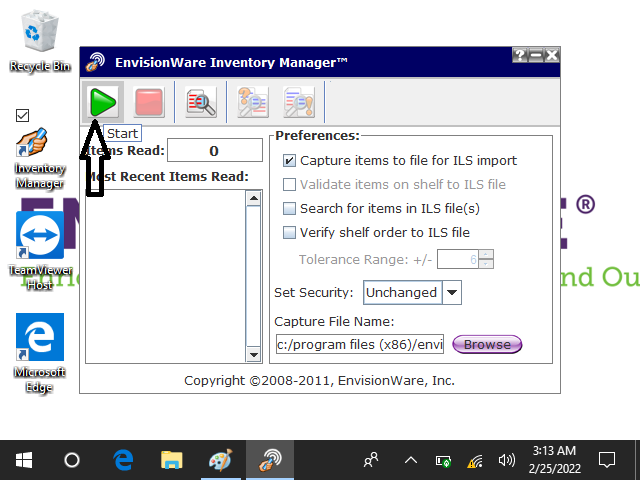Click inside the Most Recent Items Read list

[165, 276]
